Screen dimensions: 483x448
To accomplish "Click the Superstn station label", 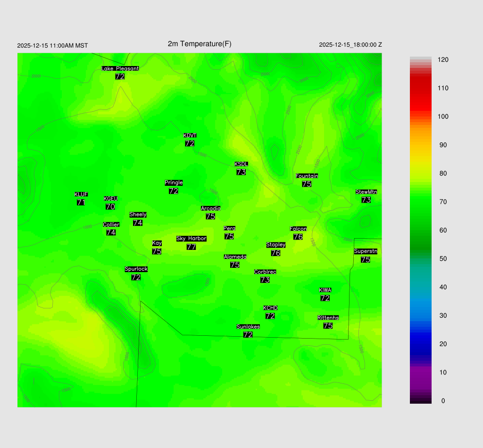I will click(x=366, y=251).
